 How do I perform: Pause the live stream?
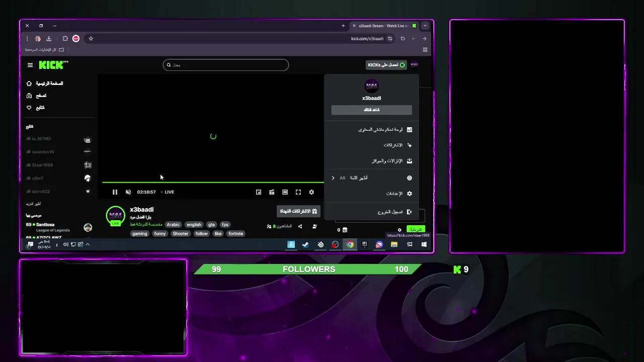pos(115,192)
